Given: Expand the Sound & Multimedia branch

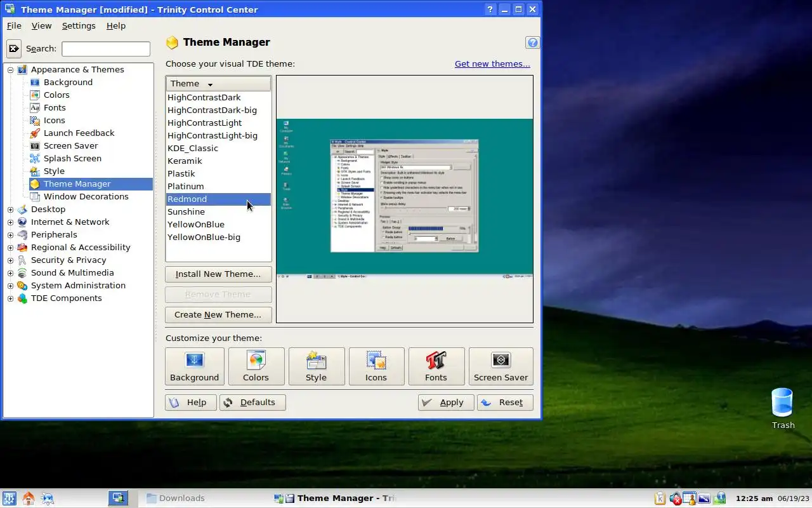Looking at the screenshot, I should (10, 273).
